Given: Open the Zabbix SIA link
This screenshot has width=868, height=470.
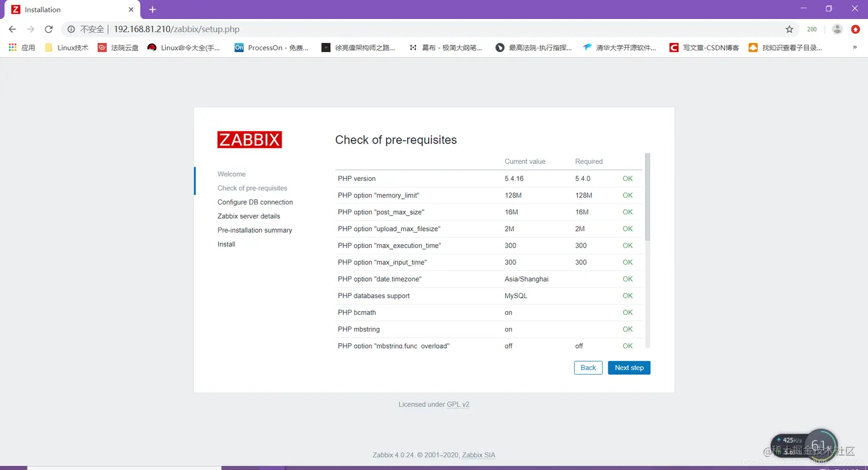Looking at the screenshot, I should point(479,455).
